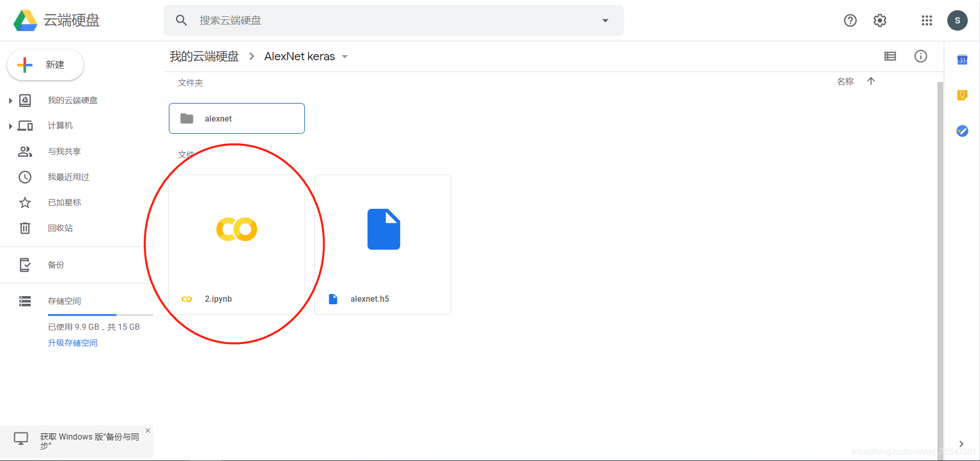Select the alexnet folder
Image resolution: width=980 pixels, height=461 pixels.
[x=237, y=118]
